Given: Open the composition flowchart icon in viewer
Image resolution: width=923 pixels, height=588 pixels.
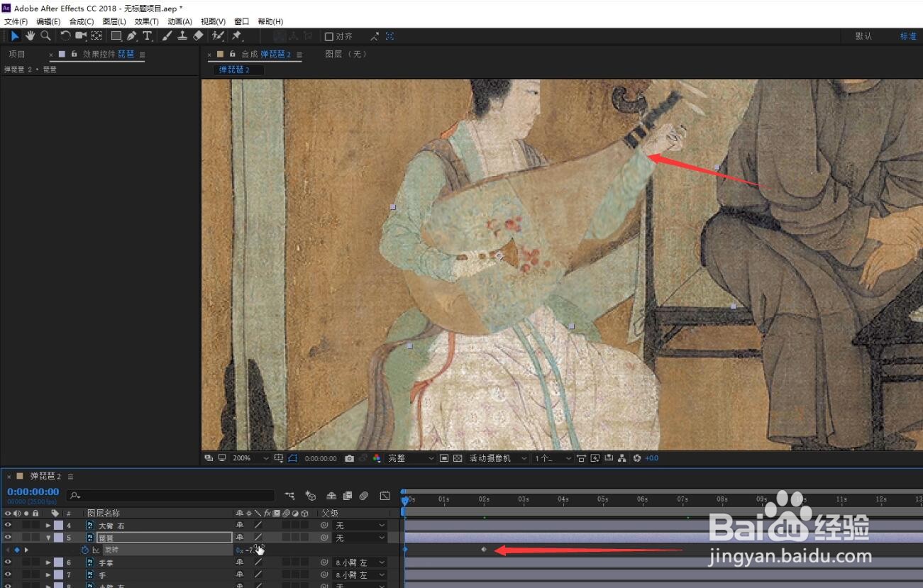Looking at the screenshot, I should tap(622, 458).
